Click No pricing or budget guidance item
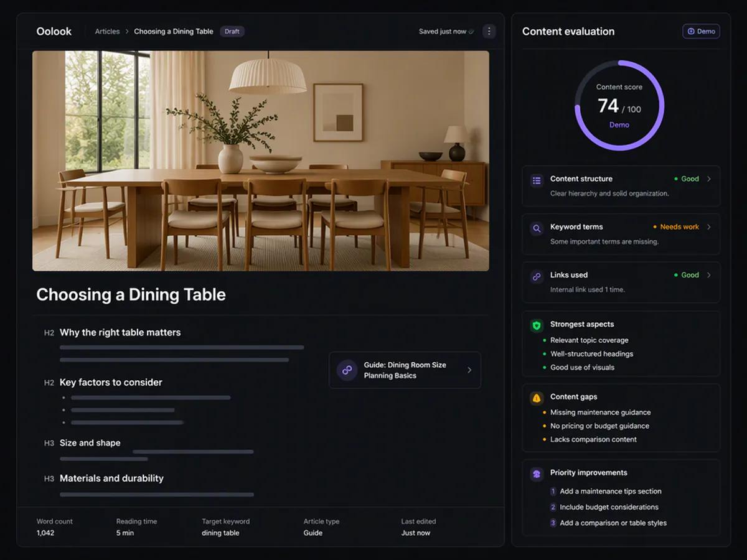747x560 pixels. click(599, 426)
